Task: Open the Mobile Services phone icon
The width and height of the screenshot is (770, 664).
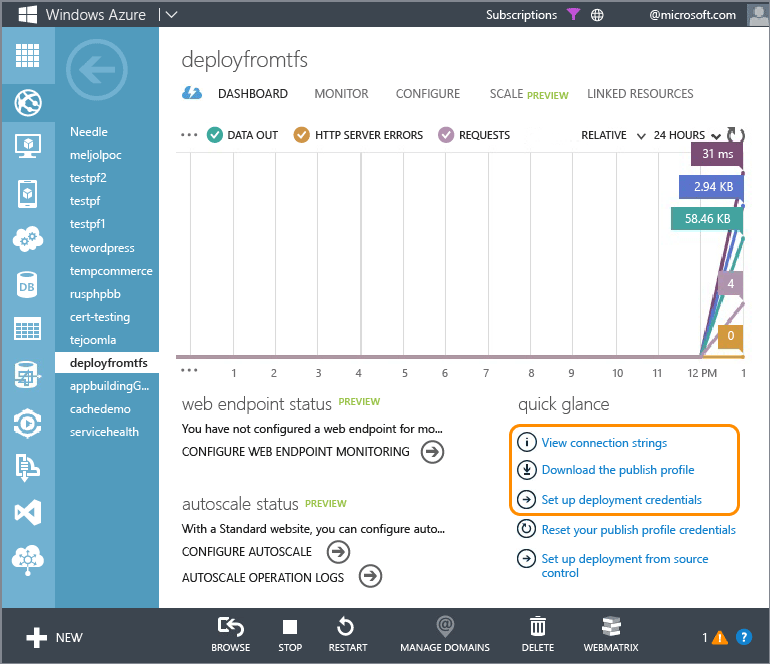Action: 28,194
